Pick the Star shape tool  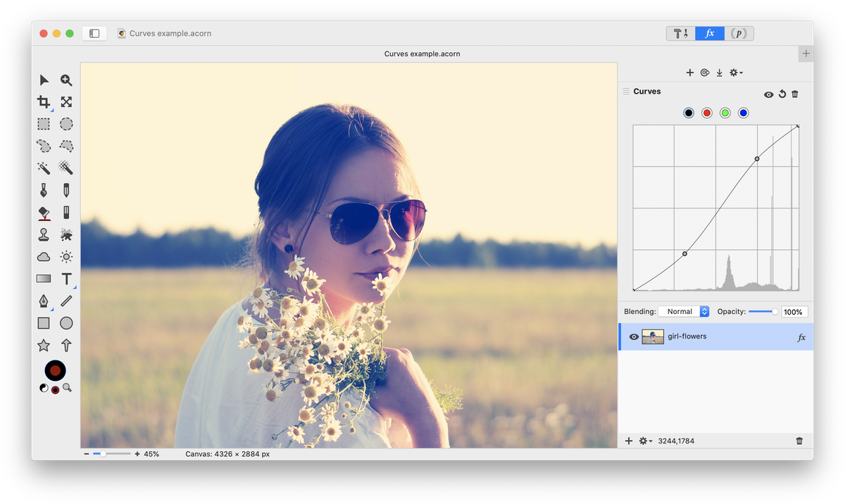(44, 346)
